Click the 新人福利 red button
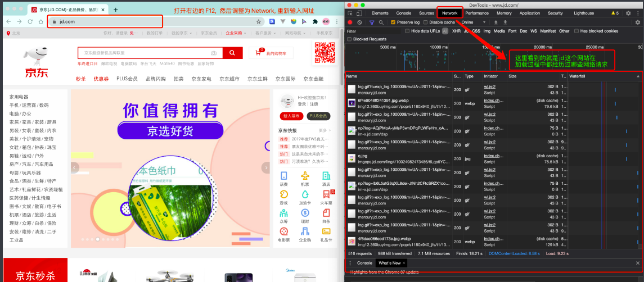 tap(291, 116)
